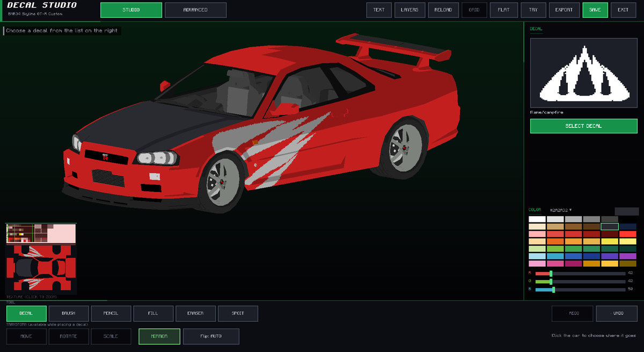Pick the medium blue swatch
Viewport: 644px width, 352px height.
pos(574,256)
